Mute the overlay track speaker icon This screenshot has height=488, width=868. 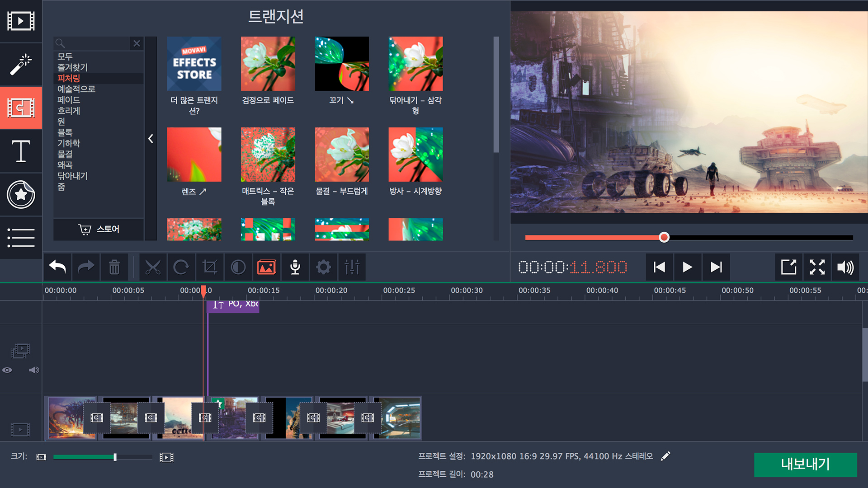pos(34,370)
